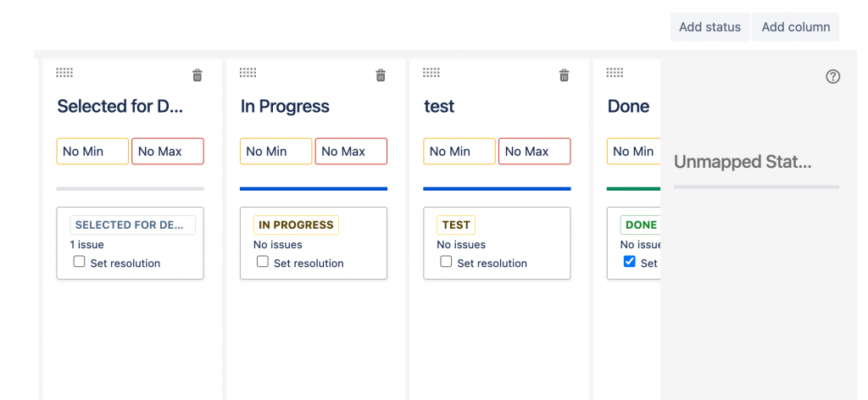Edit No Max field in test column
Viewport: 868px width, 400px height.
pyautogui.click(x=534, y=152)
